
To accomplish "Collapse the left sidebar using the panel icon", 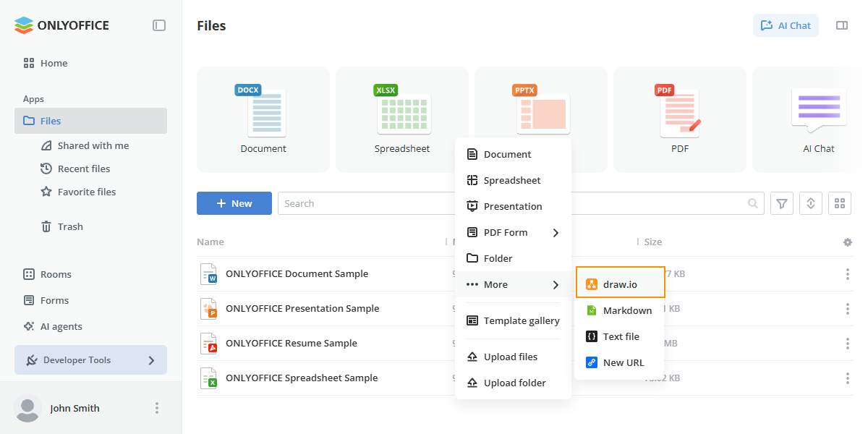I will [x=159, y=25].
